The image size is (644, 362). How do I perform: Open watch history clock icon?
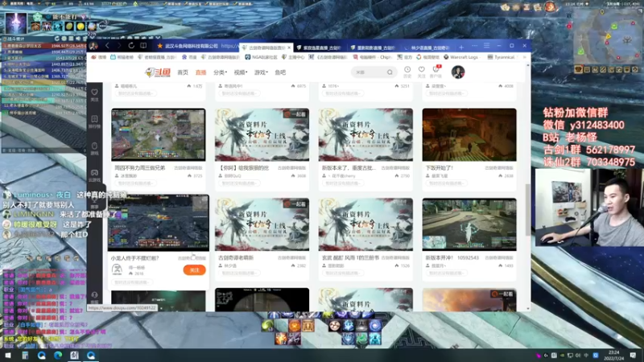(x=407, y=72)
